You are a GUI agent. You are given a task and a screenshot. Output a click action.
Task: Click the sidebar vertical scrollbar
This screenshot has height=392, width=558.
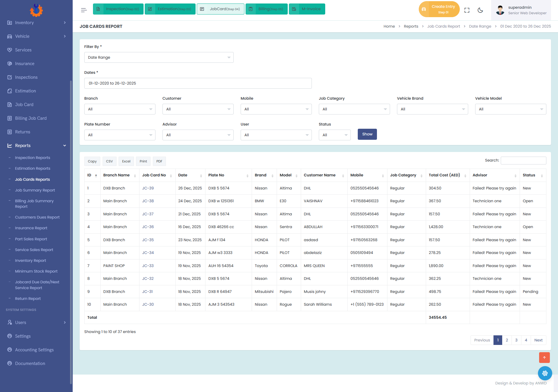coord(71,232)
